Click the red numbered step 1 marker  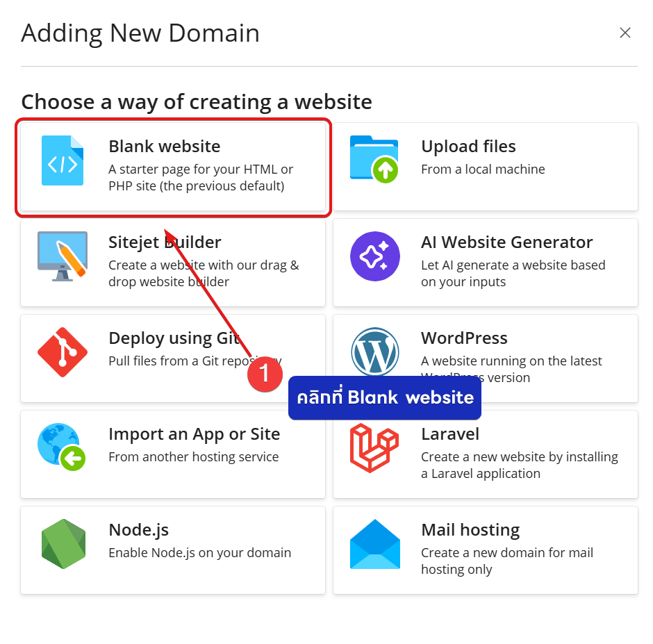pyautogui.click(x=265, y=374)
